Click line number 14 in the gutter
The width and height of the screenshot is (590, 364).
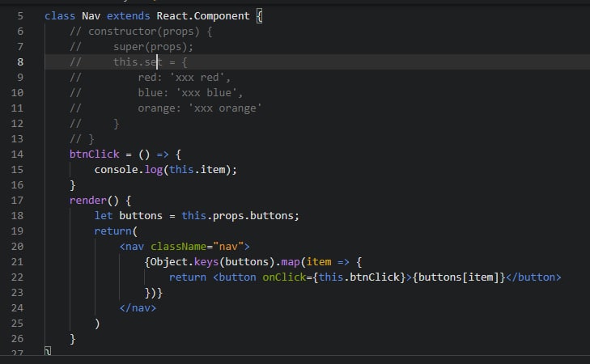click(x=17, y=154)
